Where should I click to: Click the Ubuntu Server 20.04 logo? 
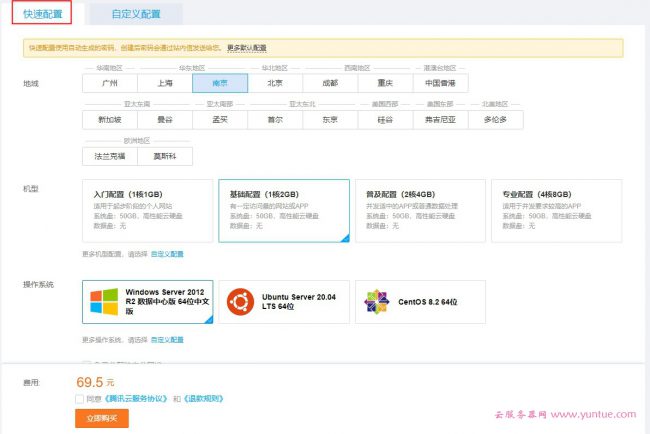[x=237, y=302]
